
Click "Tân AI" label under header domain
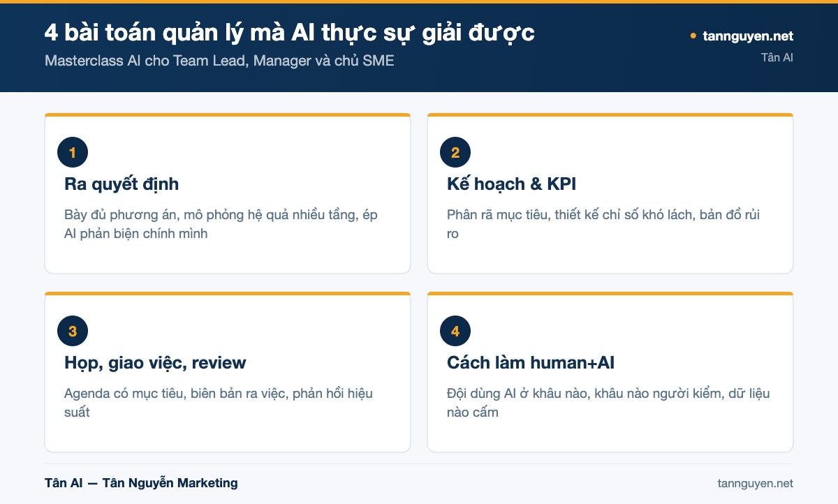[x=777, y=57]
